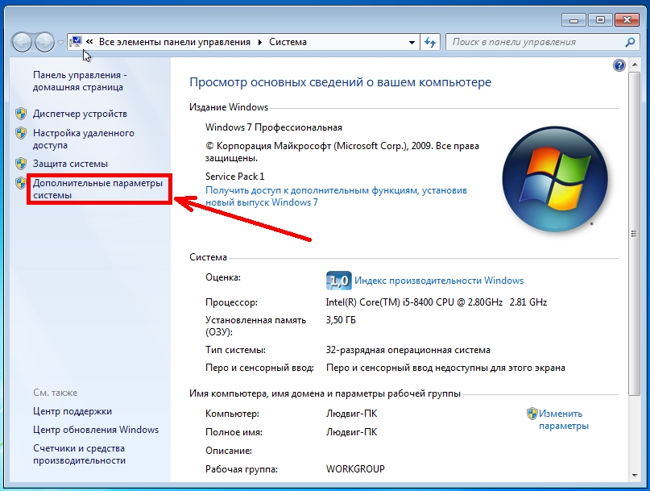
Task: Click the 1,0 performance rating badge
Action: pyautogui.click(x=339, y=281)
